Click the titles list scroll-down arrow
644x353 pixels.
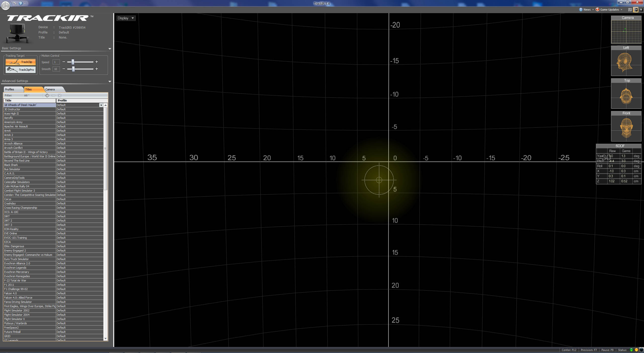(106, 339)
